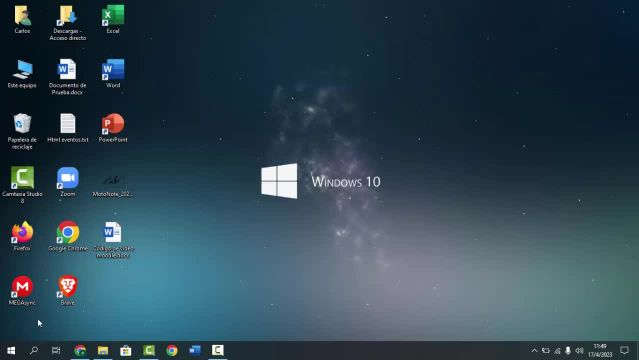
Task: Select the Excel desktop shortcut
Action: pyautogui.click(x=113, y=19)
